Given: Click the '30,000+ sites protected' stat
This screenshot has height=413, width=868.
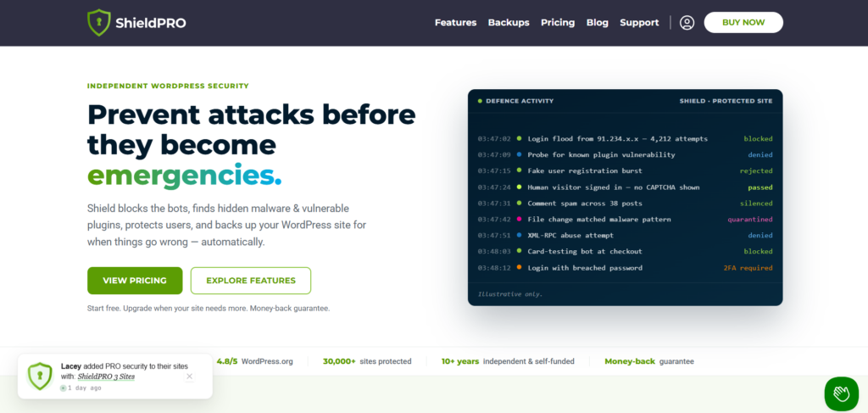Looking at the screenshot, I should click(367, 361).
